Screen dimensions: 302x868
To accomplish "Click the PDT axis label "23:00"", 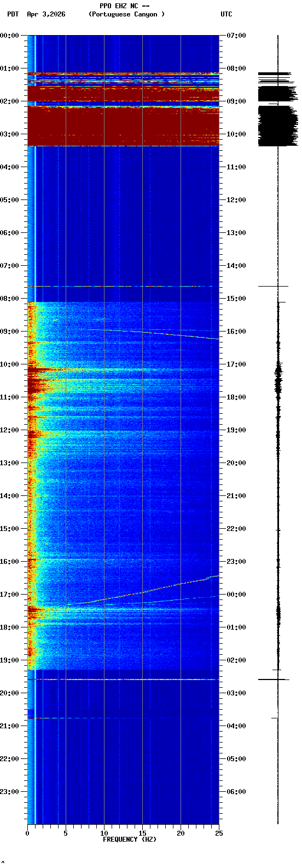I will click(x=10, y=792).
